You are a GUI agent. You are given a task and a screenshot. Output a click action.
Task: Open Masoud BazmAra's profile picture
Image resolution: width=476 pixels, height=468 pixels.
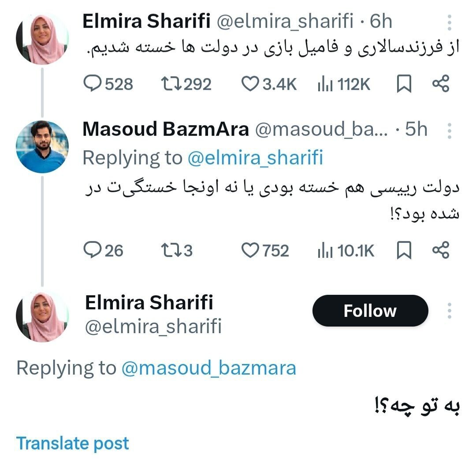[43, 147]
